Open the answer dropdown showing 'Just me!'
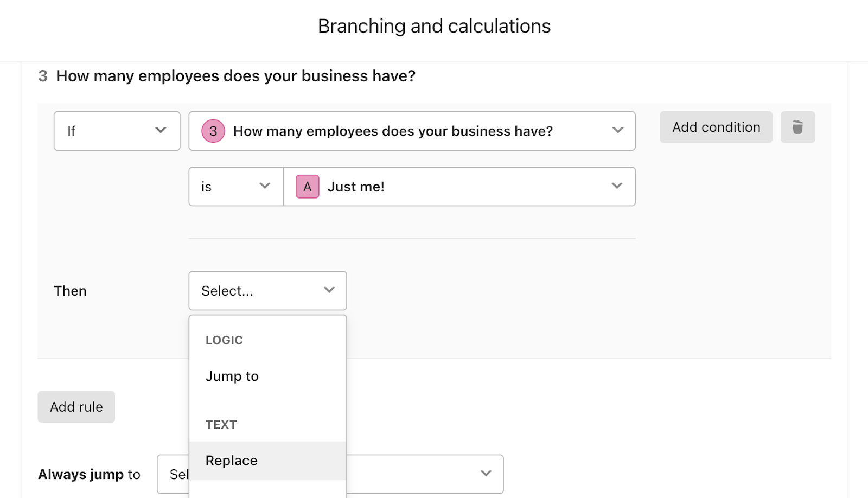Image resolution: width=868 pixels, height=498 pixels. pos(460,186)
